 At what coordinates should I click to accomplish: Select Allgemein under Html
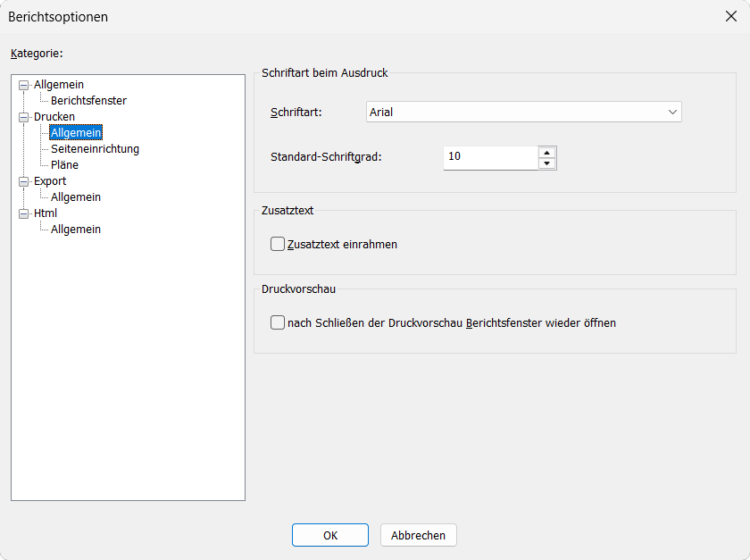[76, 230]
